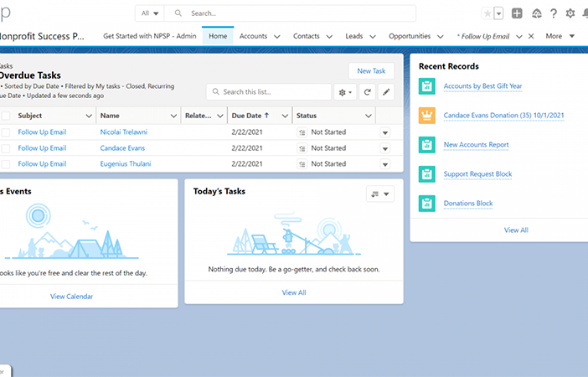588x377 pixels.
Task: Open the Subject column menu chevron
Action: (x=89, y=116)
